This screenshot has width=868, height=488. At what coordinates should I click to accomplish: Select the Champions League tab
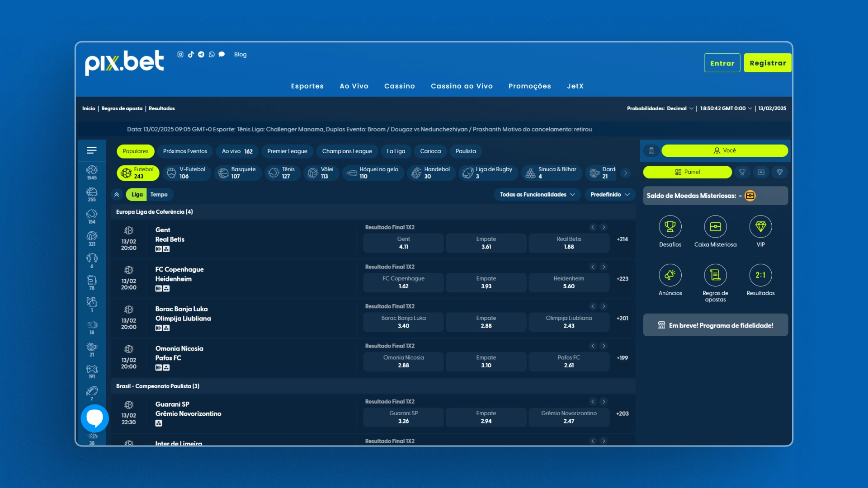click(x=347, y=151)
